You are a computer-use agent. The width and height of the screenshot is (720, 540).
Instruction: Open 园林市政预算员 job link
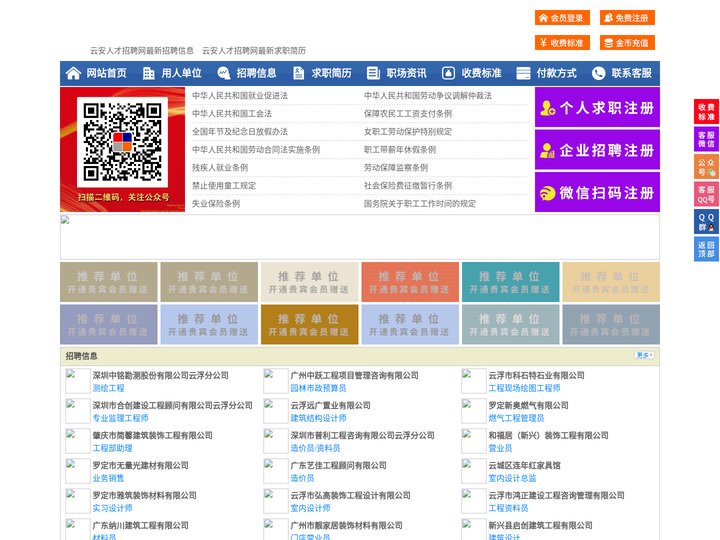(318, 388)
